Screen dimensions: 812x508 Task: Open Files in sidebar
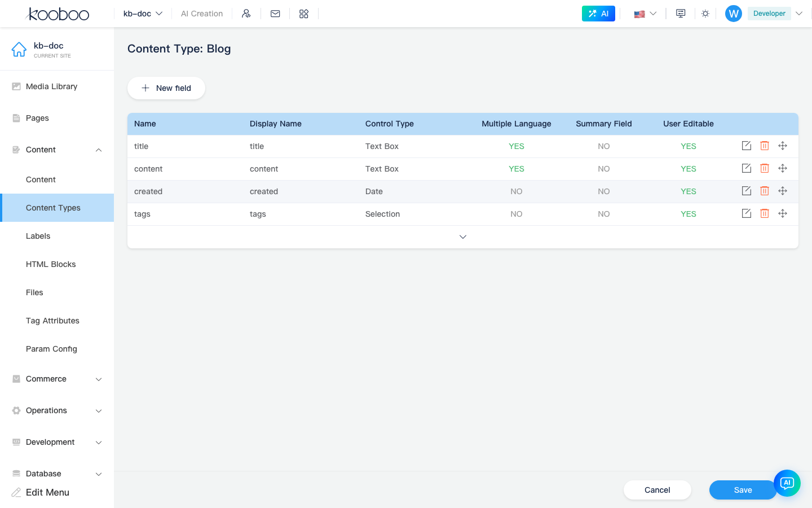(x=57, y=292)
